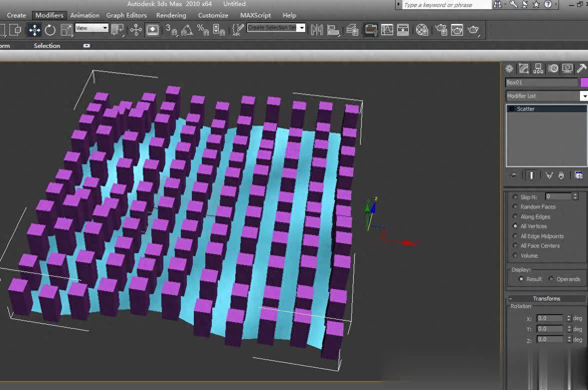Screen dimensions: 588x390
Task: Open the Curve Editor from toolbar
Action: click(387, 30)
